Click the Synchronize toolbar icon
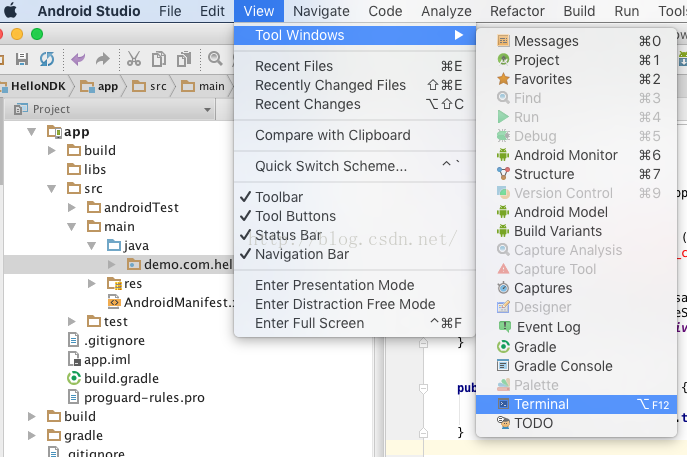This screenshot has width=687, height=457. tap(47, 59)
